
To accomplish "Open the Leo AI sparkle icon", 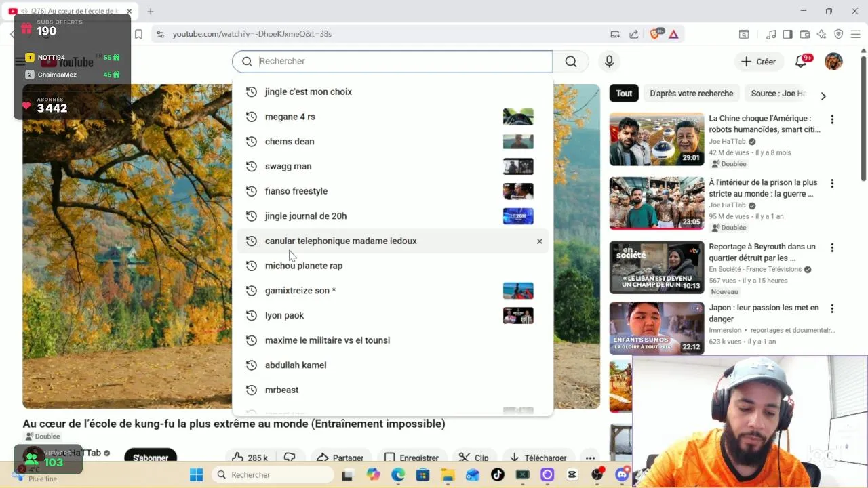I will (821, 34).
